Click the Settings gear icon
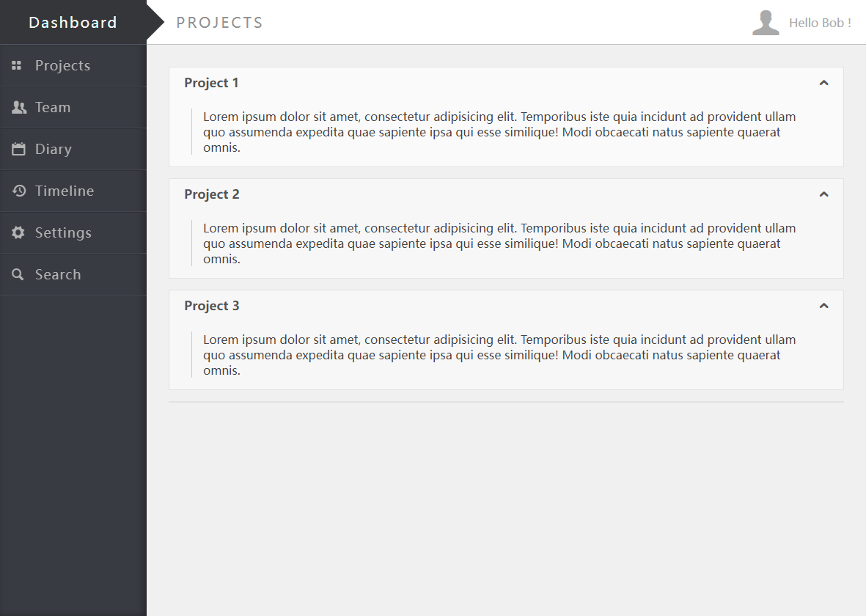The width and height of the screenshot is (866, 616). click(x=18, y=232)
